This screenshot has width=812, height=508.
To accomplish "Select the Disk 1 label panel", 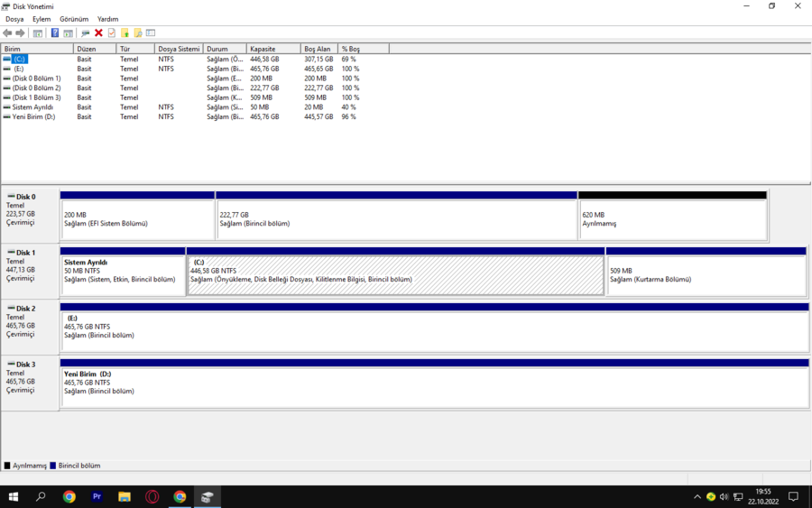I will (30, 272).
